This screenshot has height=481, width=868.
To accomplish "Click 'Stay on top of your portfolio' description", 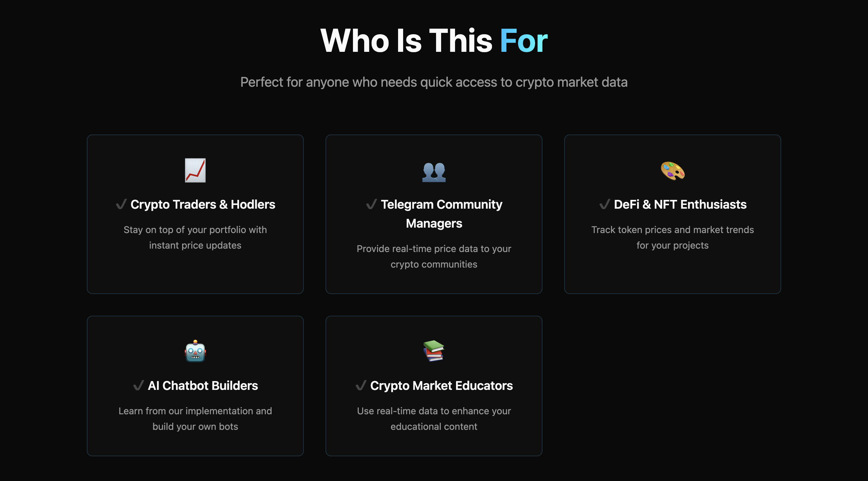I will coord(195,237).
